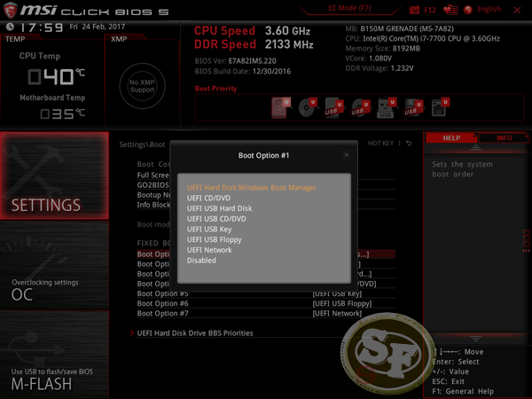Click the [UEFI Network] value

coord(337,314)
